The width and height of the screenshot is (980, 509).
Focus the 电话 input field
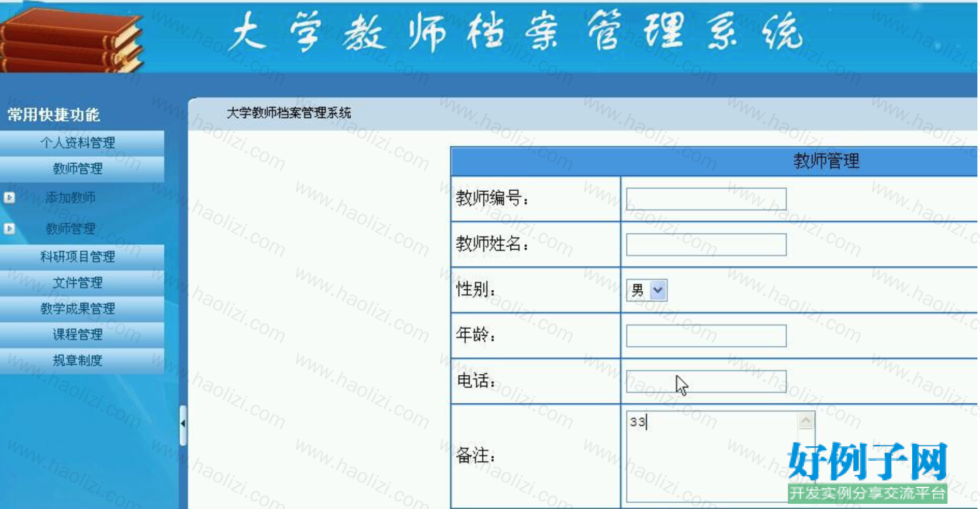[x=706, y=381]
